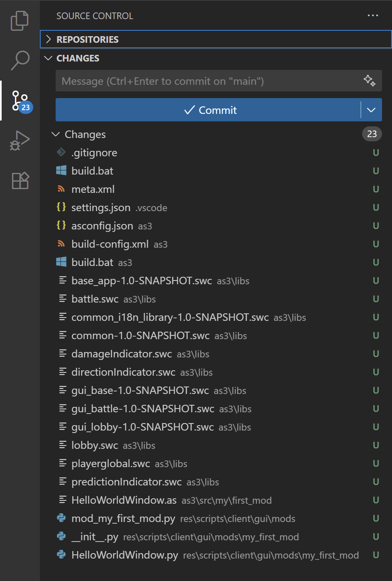Viewport: 392px width, 581px height.
Task: Click the U status letter beside meta.xml
Action: click(375, 189)
